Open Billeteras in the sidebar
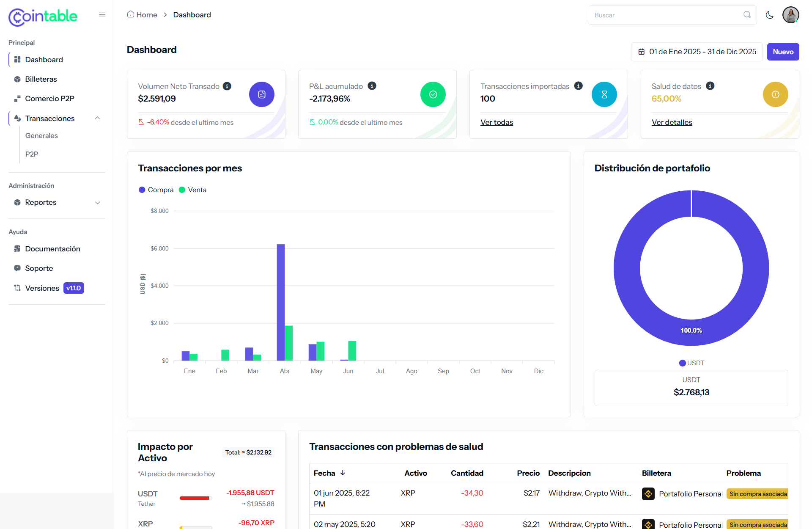812x529 pixels. tap(41, 79)
